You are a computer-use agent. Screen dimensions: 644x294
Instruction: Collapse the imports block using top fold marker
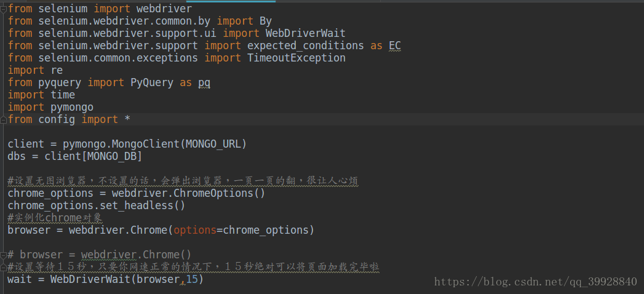tap(3, 9)
